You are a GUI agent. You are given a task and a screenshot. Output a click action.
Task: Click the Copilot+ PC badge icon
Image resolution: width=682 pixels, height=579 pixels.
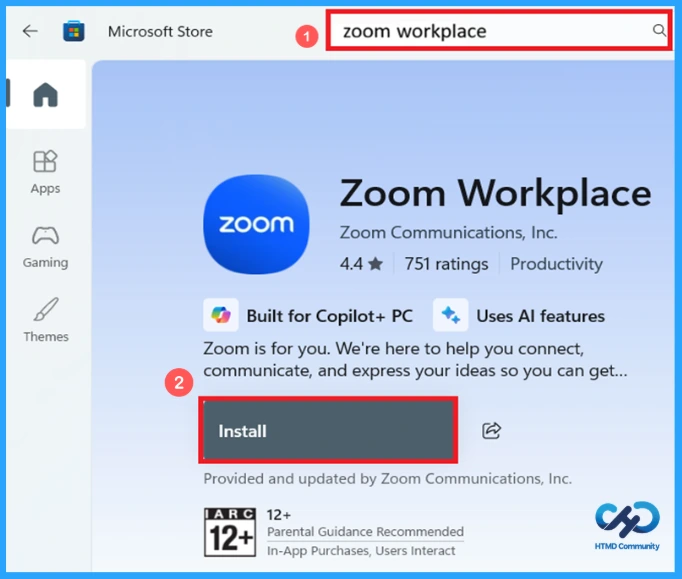pos(221,315)
